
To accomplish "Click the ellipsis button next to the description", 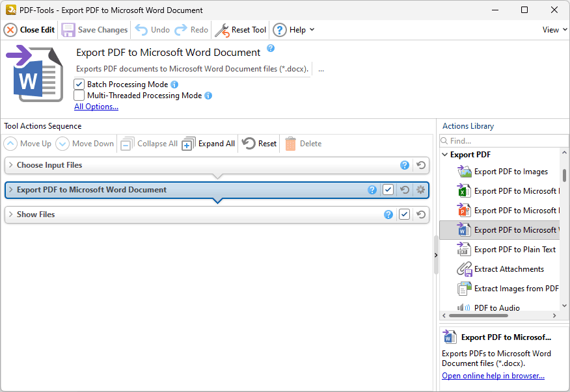I will (x=321, y=69).
